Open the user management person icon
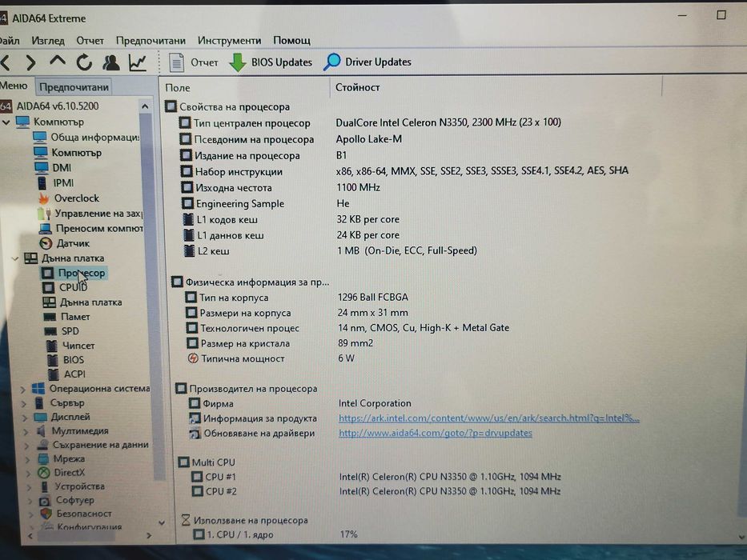Viewport: 747px width, 560px height. coord(111,62)
